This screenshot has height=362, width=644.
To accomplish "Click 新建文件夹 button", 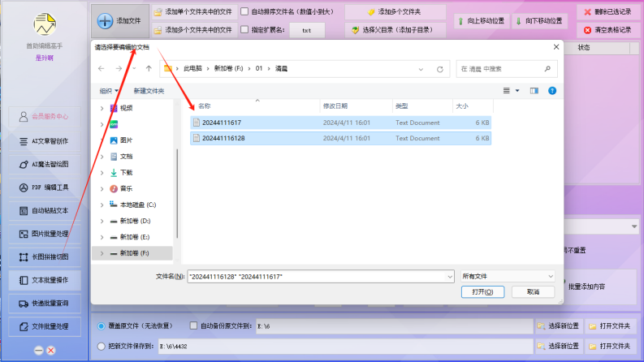I will [149, 91].
